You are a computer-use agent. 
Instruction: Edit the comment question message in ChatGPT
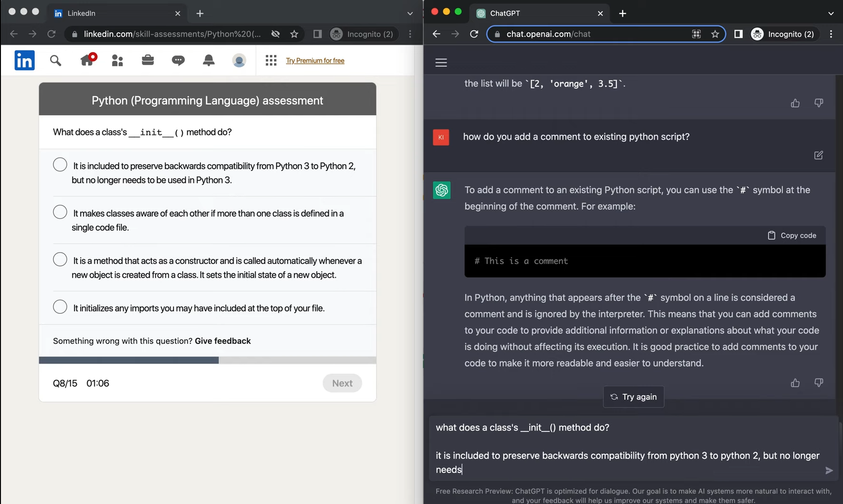point(819,156)
